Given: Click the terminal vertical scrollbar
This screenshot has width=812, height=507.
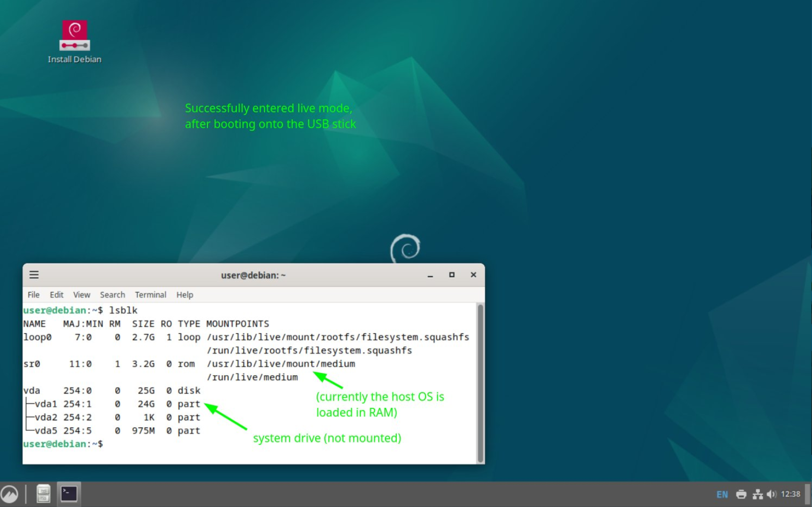Looking at the screenshot, I should coord(480,383).
